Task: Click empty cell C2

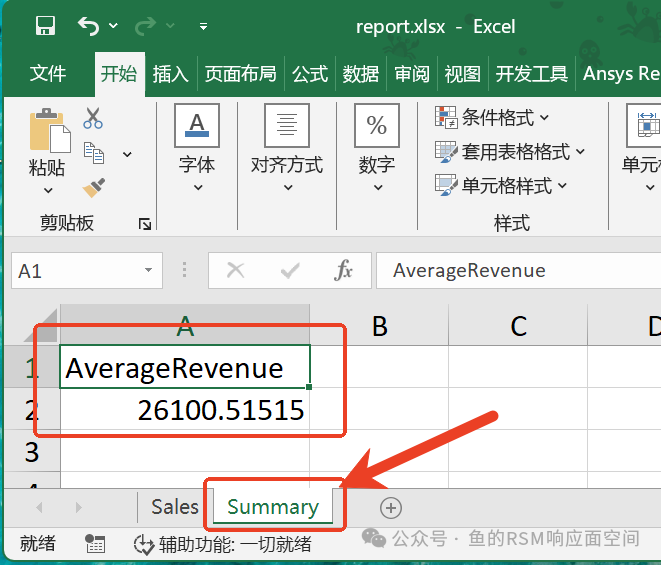Action: click(x=518, y=409)
